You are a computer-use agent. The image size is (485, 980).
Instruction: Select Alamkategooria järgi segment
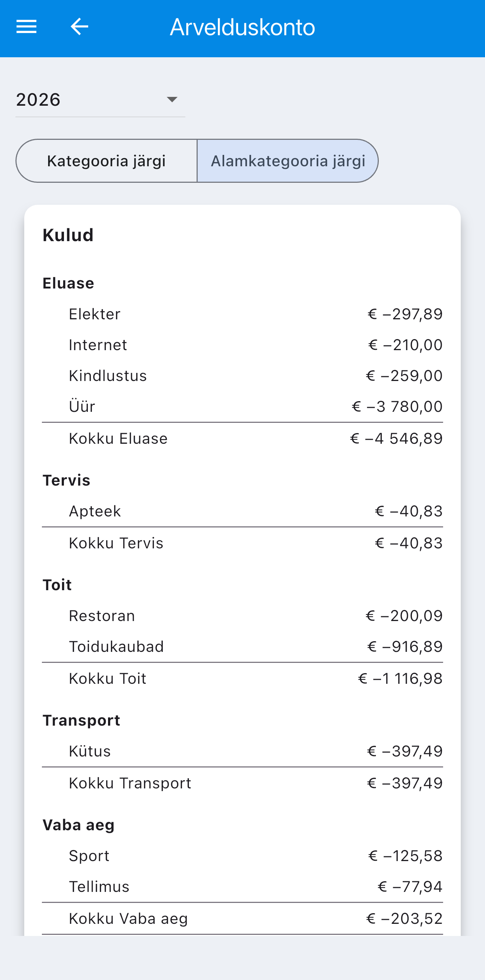coord(288,160)
